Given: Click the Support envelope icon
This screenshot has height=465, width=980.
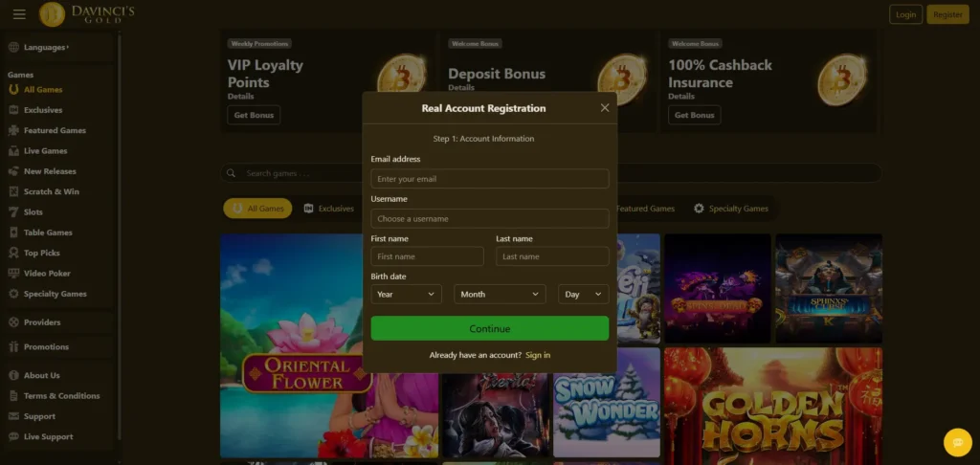Looking at the screenshot, I should tap(13, 416).
